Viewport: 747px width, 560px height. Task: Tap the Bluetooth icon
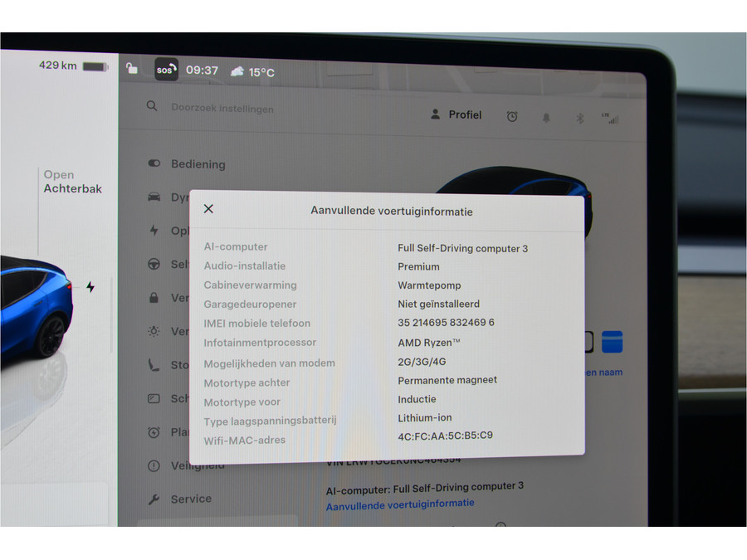tap(580, 118)
